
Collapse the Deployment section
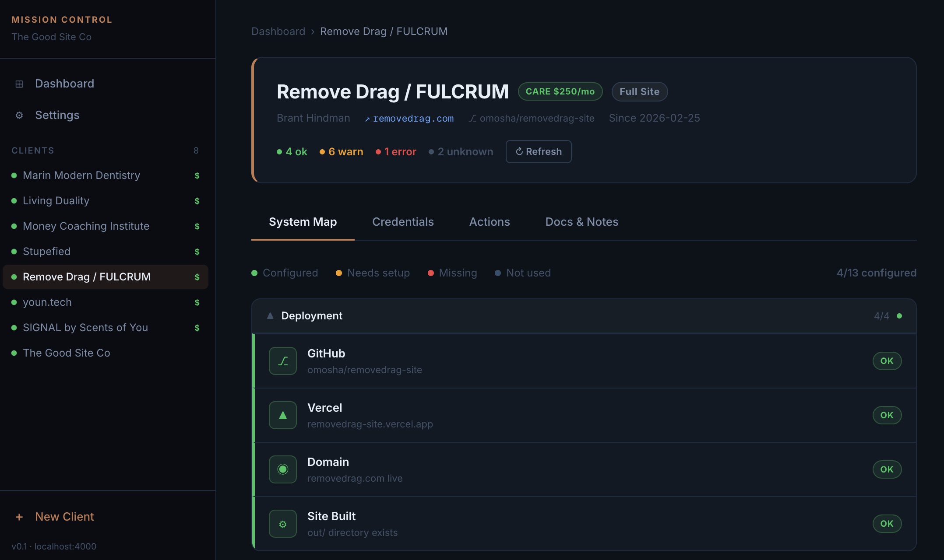pos(270,315)
